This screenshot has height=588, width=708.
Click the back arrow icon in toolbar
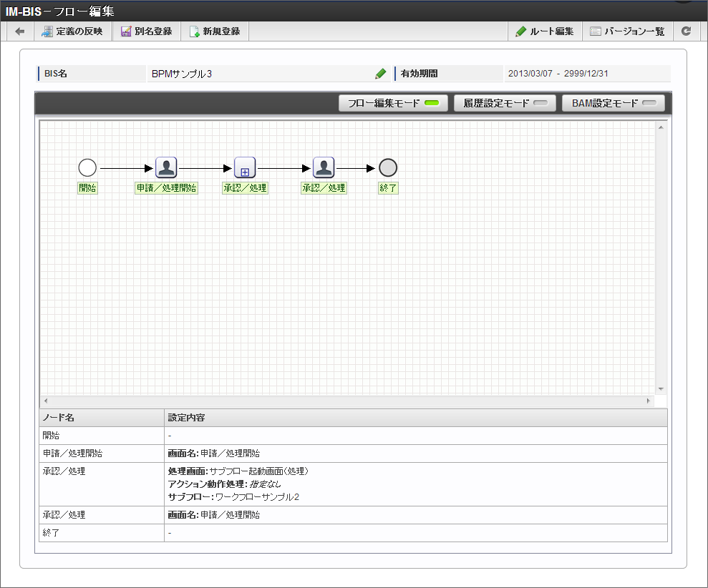[x=20, y=31]
